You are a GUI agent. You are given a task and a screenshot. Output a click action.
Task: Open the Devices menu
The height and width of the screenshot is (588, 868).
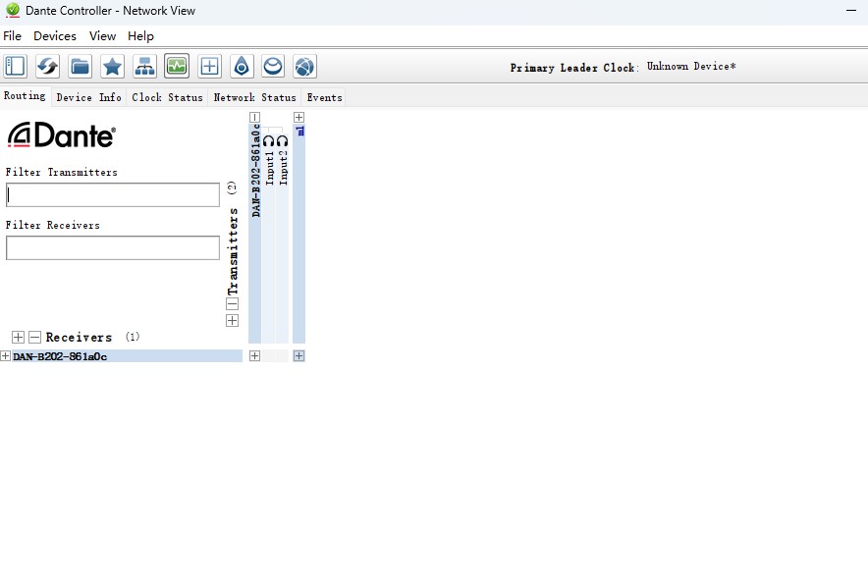(55, 36)
